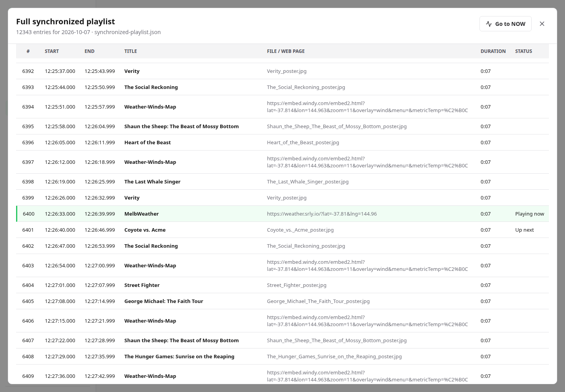This screenshot has height=392, width=565.
Task: Click the windy.com URL in row 6394
Action: [x=367, y=107]
